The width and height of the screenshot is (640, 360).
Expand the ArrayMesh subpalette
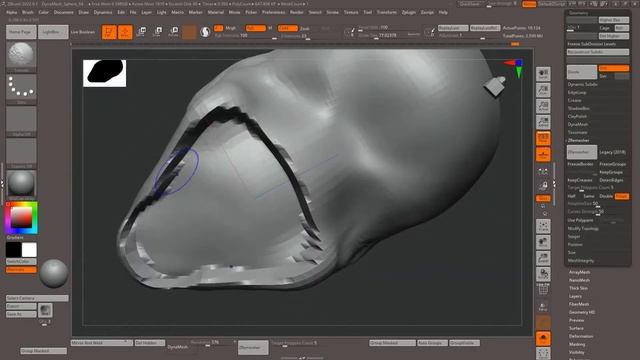579,272
